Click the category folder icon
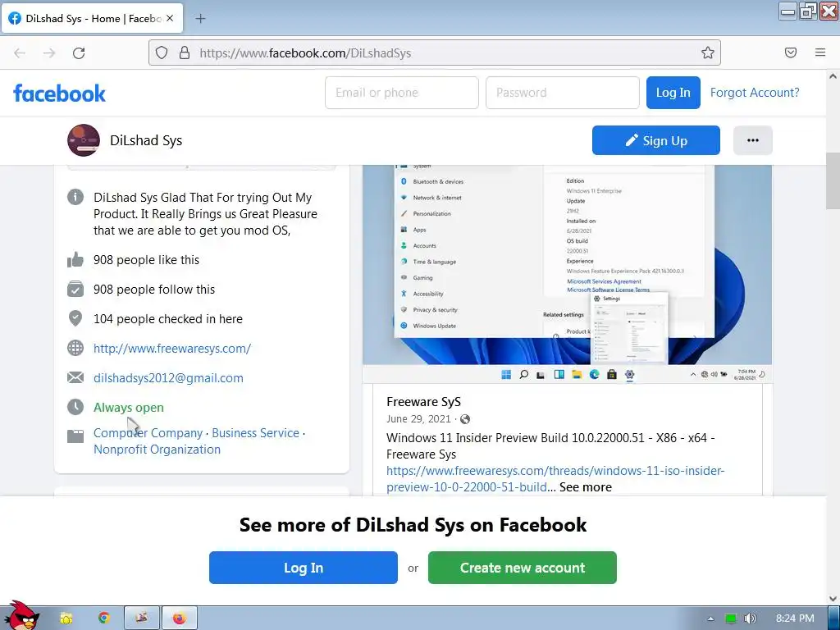Viewport: 840px width, 630px height. click(x=75, y=436)
